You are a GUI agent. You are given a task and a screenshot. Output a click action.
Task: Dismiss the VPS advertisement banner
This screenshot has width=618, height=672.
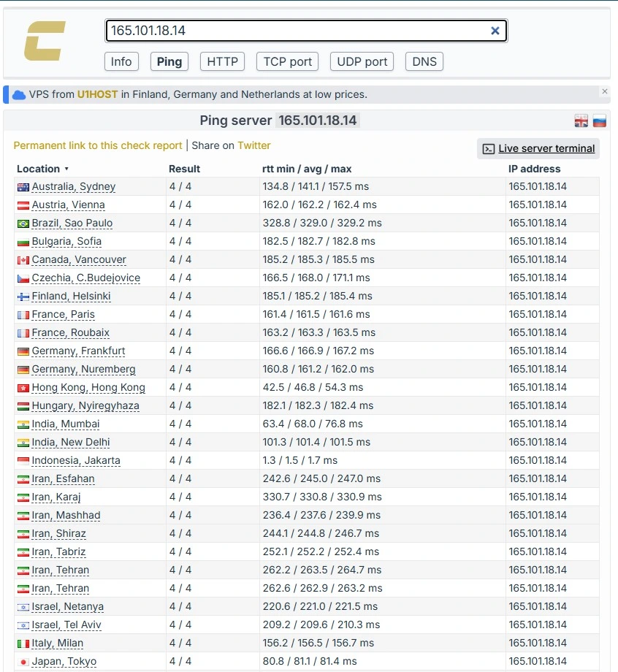pyautogui.click(x=605, y=91)
